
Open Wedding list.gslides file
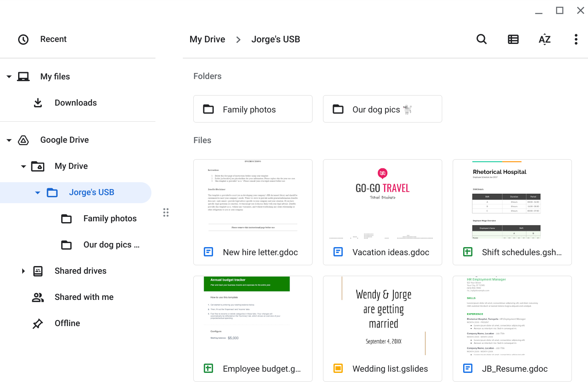click(x=383, y=329)
